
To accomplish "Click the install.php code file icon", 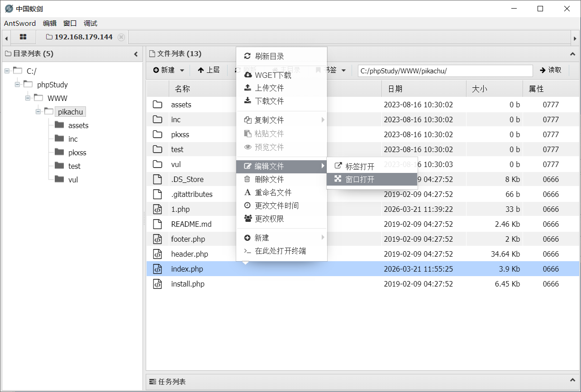I will pos(157,284).
